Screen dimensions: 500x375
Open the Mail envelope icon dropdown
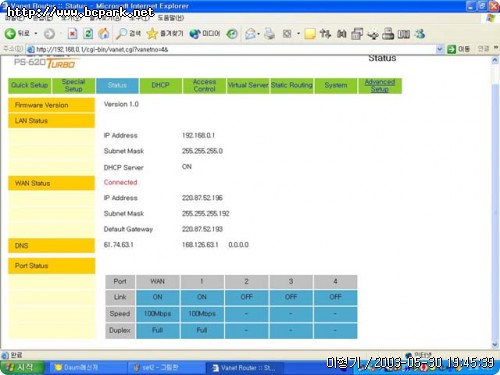[250, 34]
